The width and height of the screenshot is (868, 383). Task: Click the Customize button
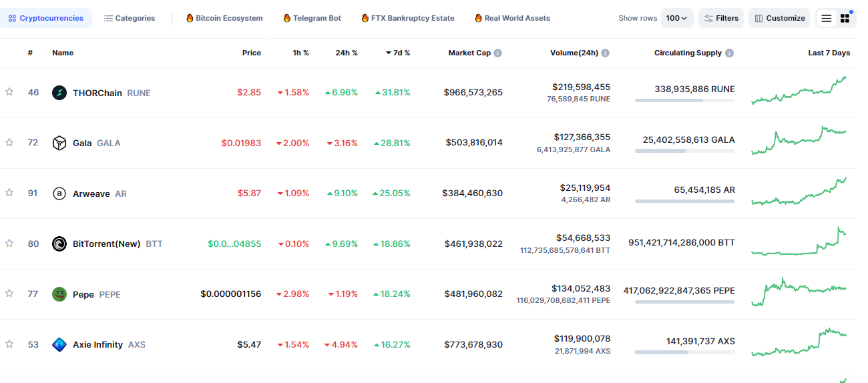[x=779, y=18]
